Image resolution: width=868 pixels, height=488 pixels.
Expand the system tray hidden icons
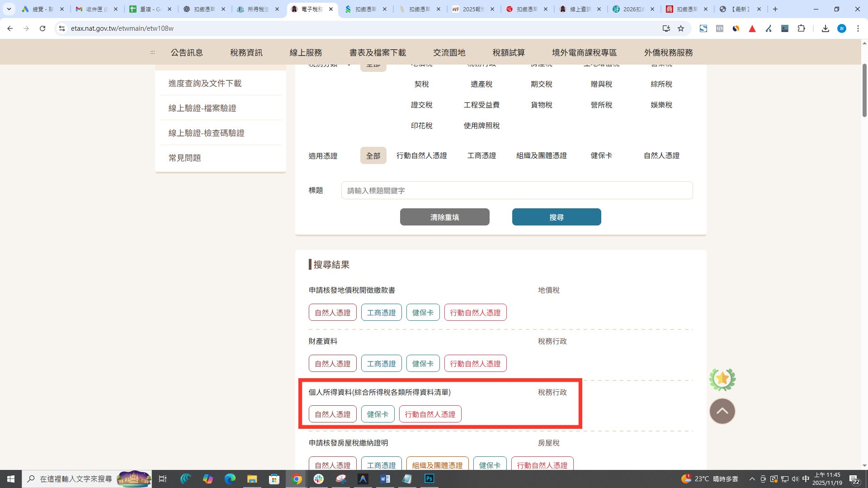(752, 479)
